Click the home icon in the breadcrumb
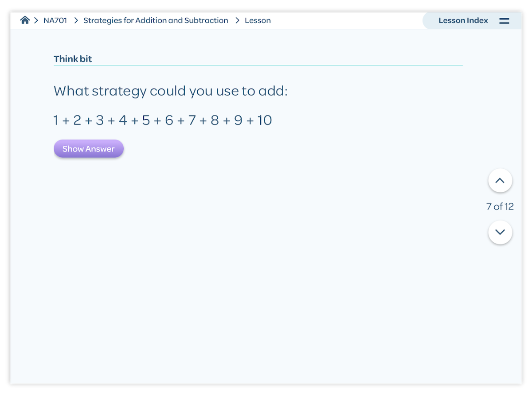Viewport: 532px width, 396px height. (x=25, y=20)
